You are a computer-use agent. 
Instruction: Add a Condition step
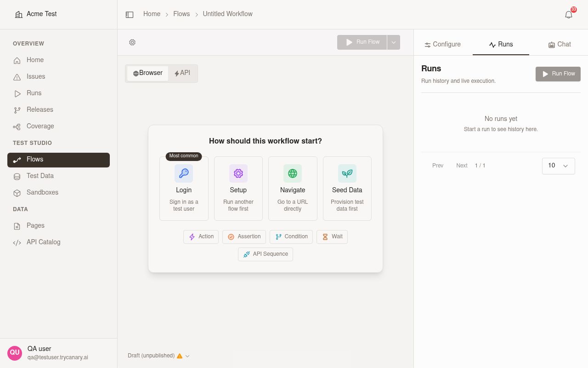(291, 236)
